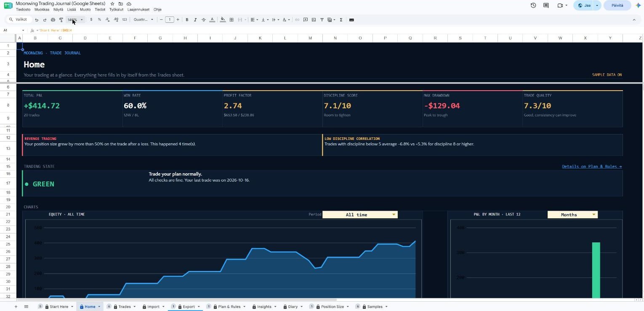Format cells as currency with $ icon

(91, 20)
